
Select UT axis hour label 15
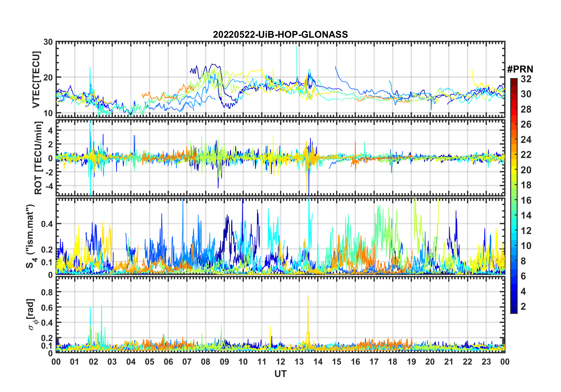[337, 362]
